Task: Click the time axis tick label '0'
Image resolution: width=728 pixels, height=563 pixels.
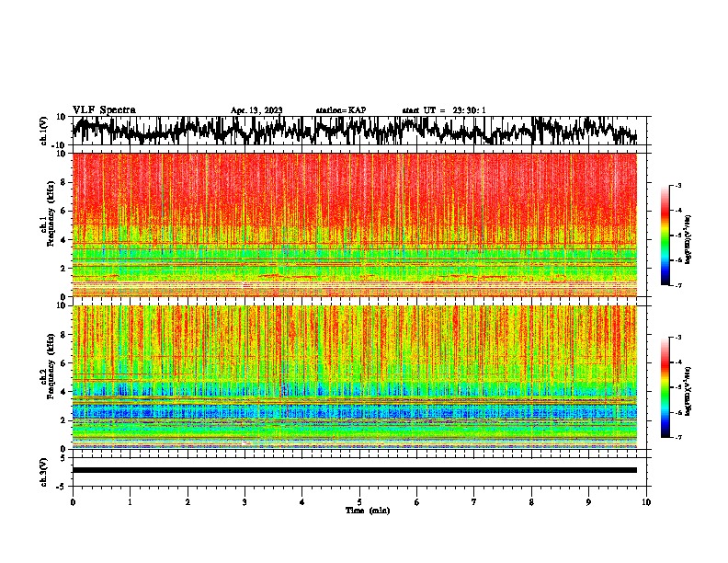Action: click(x=73, y=502)
